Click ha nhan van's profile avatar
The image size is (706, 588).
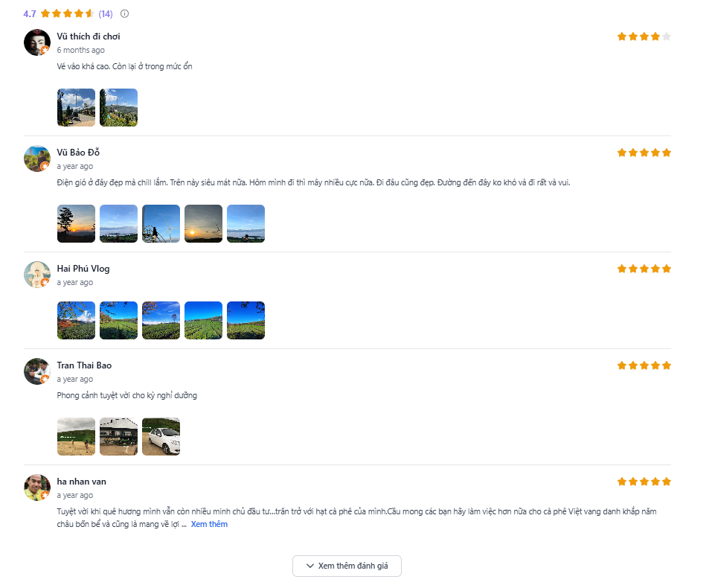pos(37,488)
